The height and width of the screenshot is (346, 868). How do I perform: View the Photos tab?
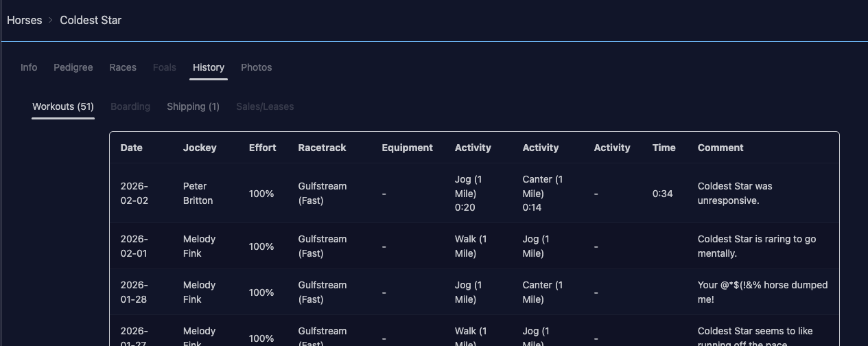click(x=257, y=67)
